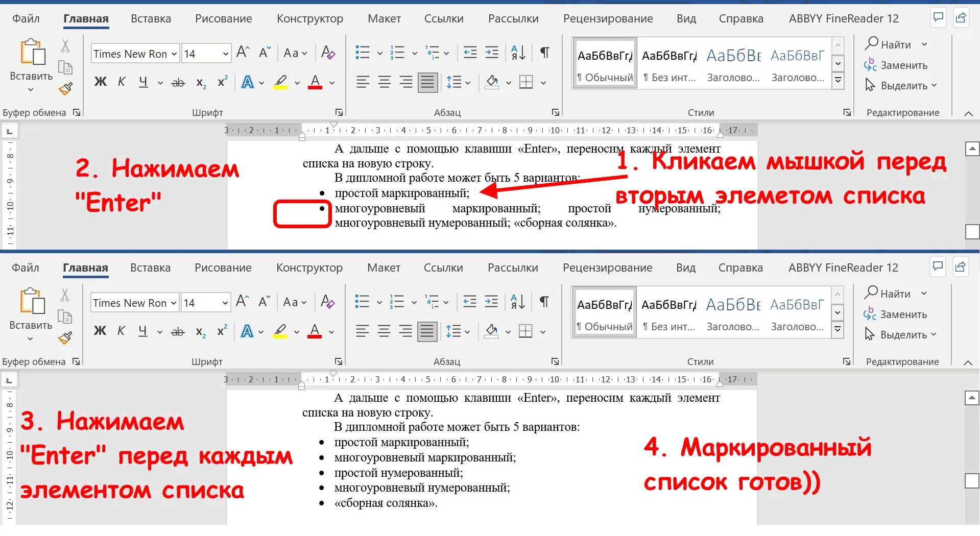Click Format Painter brush in lower ribbon
The height and width of the screenshot is (536, 980).
coord(65,338)
